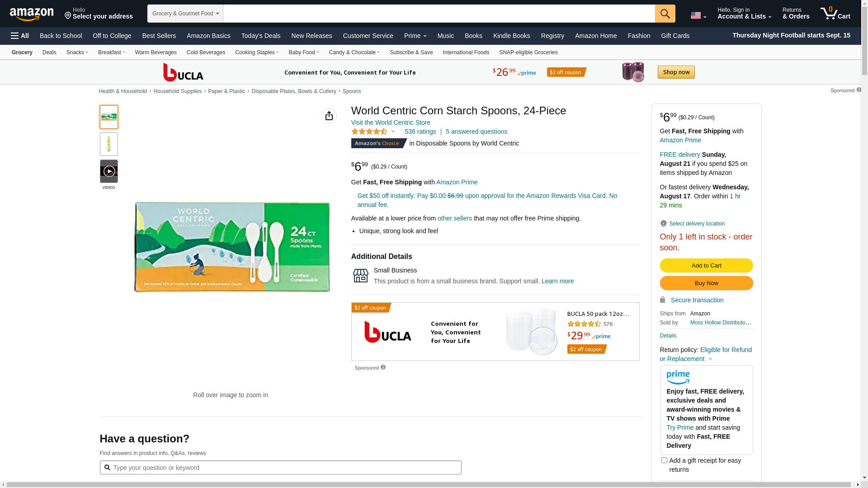Screen dimensions: 868x488
Task: Expand the Snacks submenu
Action: [x=77, y=52]
